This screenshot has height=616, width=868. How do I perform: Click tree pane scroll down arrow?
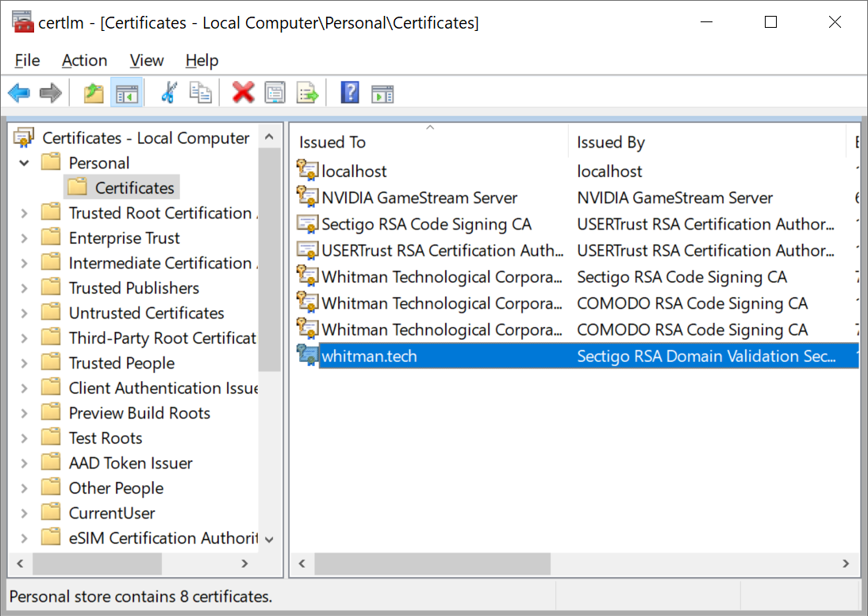click(269, 540)
